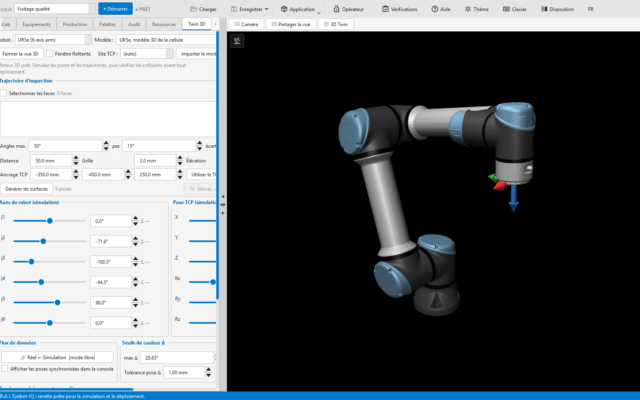640x400 pixels.
Task: Click the robot icon in the 3D viewport corner
Action: tap(237, 41)
